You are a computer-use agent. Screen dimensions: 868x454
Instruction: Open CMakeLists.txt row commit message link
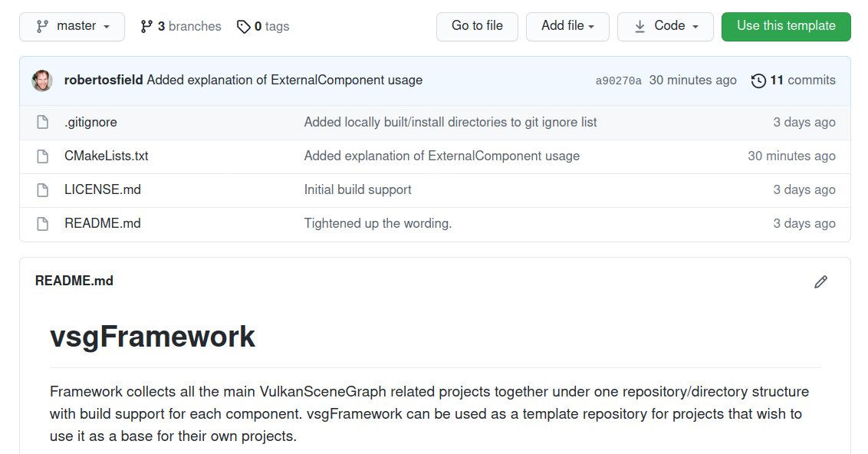tap(442, 156)
